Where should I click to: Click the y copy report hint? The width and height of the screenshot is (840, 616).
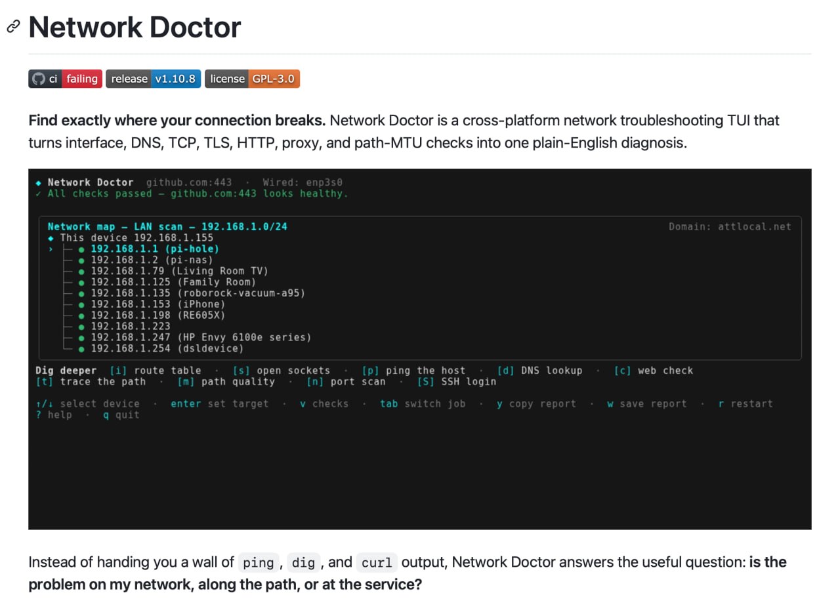(536, 404)
